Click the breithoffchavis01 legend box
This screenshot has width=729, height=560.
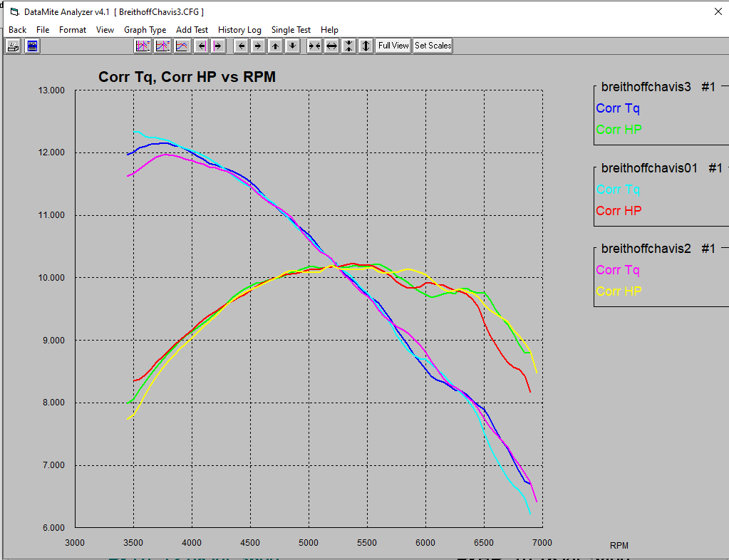tap(661, 190)
